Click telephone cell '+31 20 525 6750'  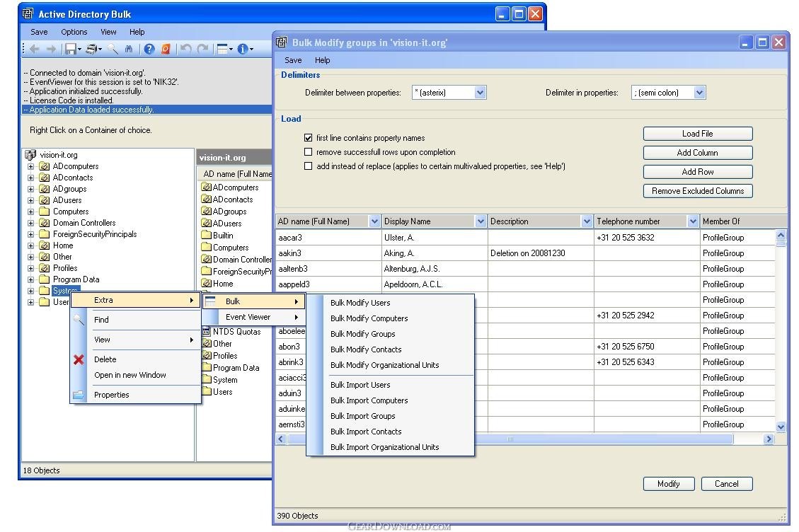(x=646, y=347)
